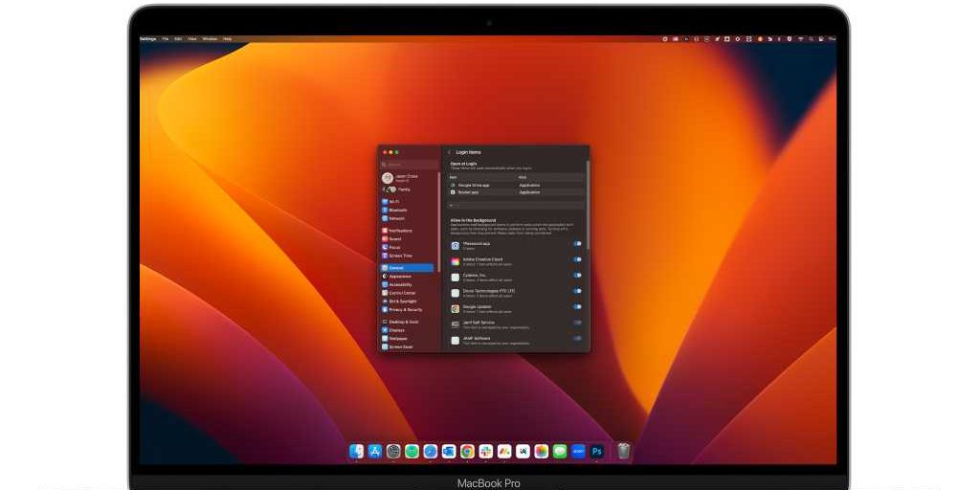Open Wi-Fi settings in the sidebar
This screenshot has width=980, height=490.
pyautogui.click(x=392, y=202)
